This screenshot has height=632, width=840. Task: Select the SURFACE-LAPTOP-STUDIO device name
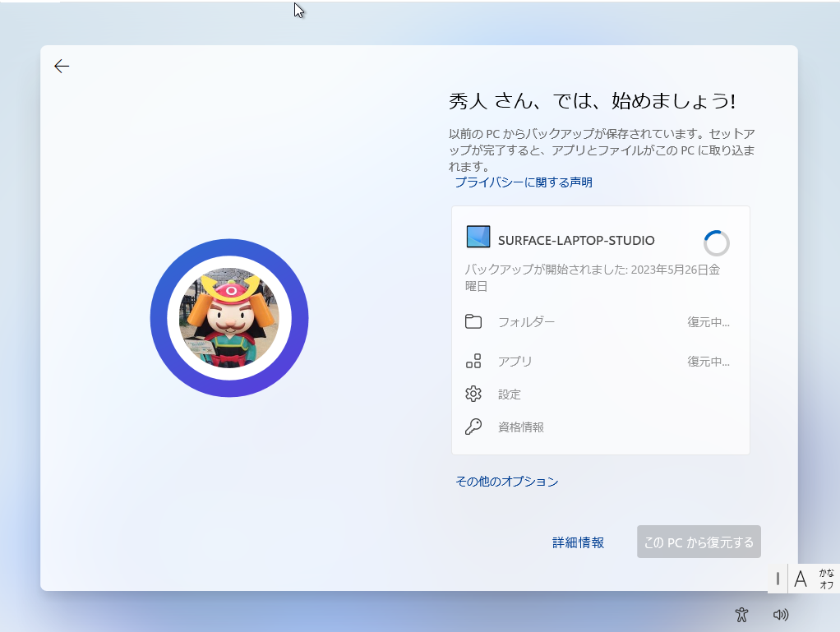[575, 239]
